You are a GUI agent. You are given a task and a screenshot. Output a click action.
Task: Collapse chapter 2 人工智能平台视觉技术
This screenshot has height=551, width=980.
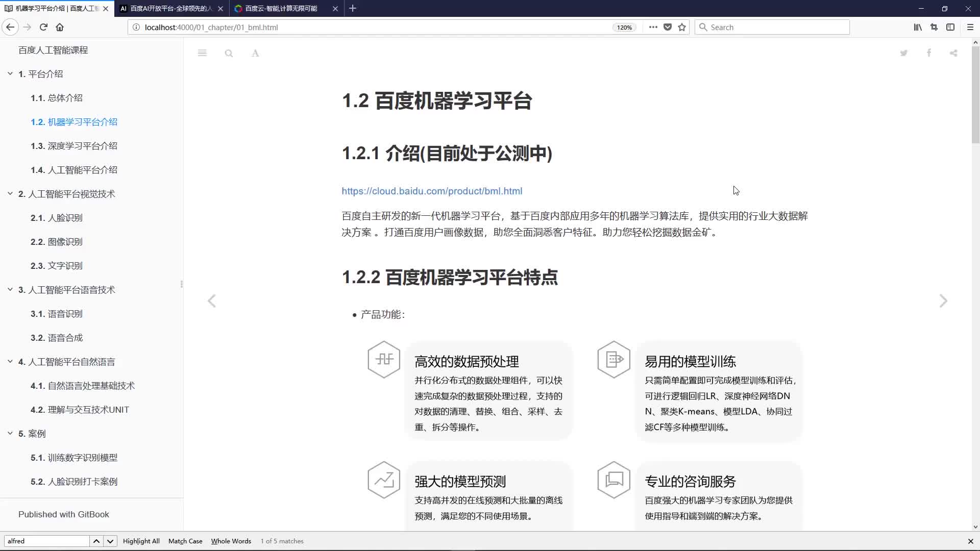click(10, 194)
